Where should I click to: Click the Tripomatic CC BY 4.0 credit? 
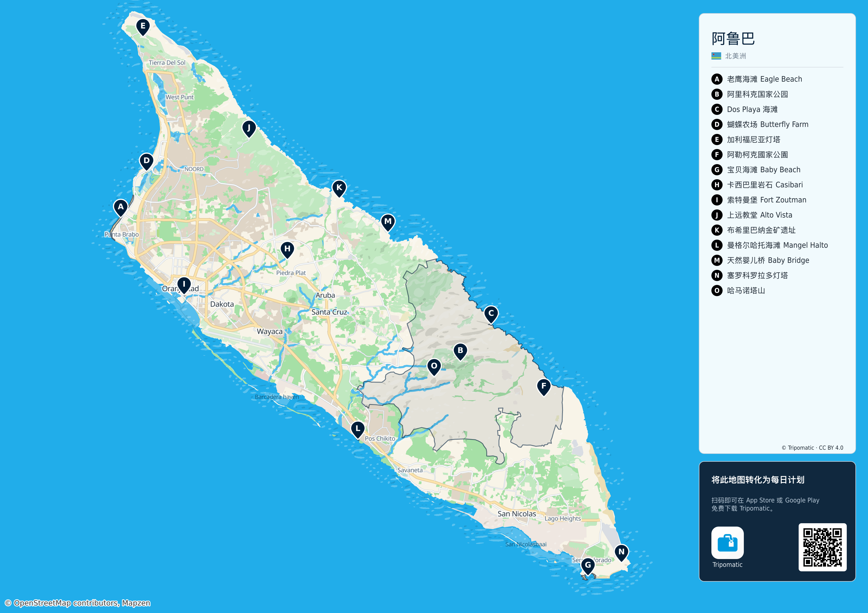click(812, 448)
